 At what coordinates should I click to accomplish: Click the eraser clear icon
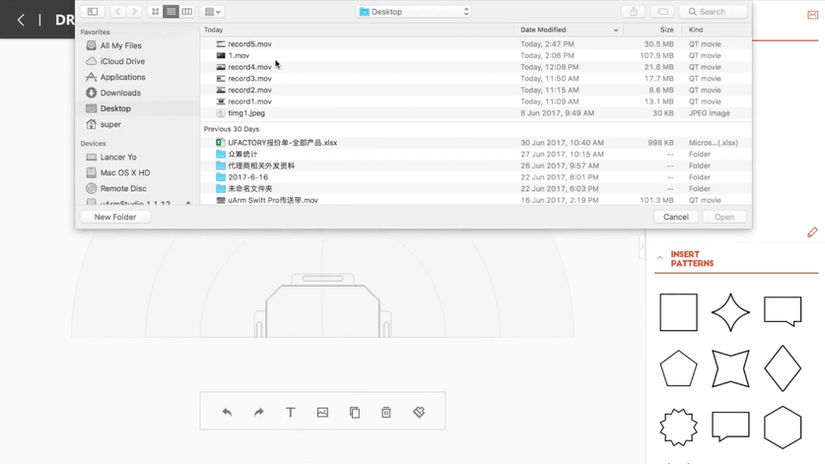point(419,412)
